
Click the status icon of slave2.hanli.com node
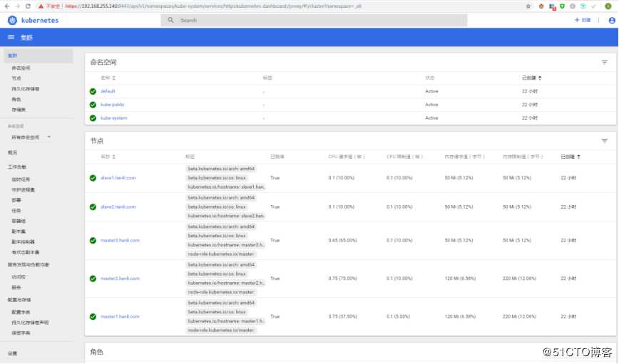tap(93, 207)
